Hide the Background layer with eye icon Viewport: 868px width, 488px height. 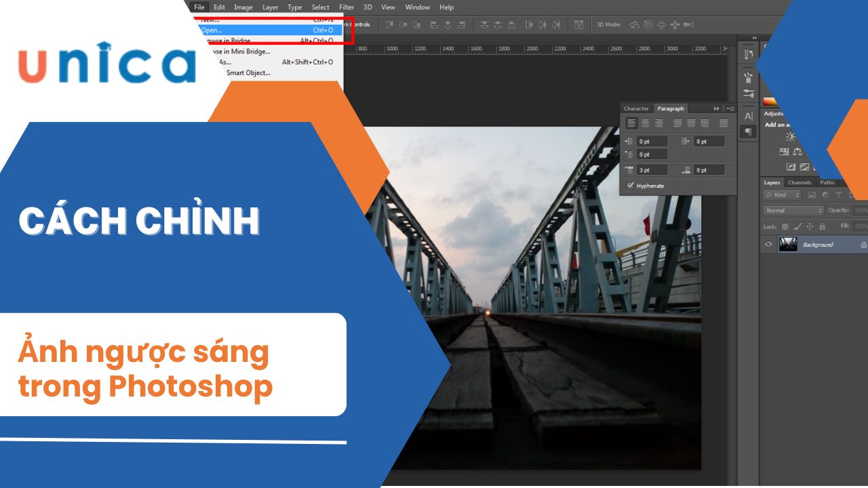[768, 245]
